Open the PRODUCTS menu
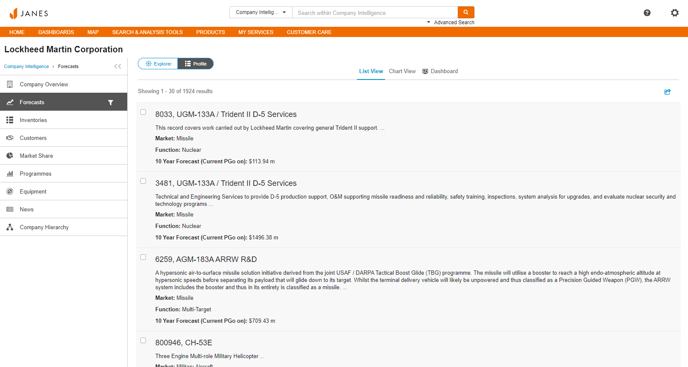Image resolution: width=688 pixels, height=367 pixels. (x=210, y=32)
